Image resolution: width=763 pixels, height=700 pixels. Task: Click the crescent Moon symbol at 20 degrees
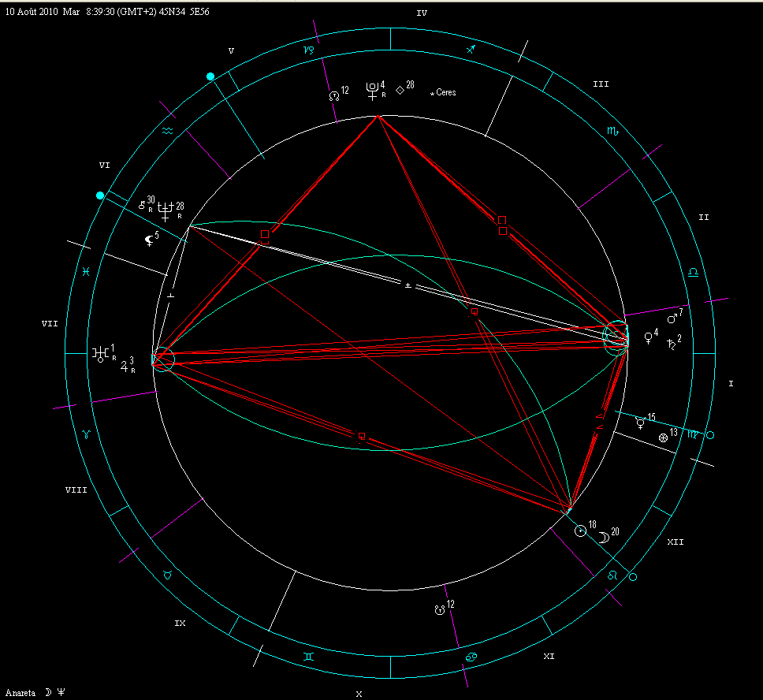click(x=603, y=537)
